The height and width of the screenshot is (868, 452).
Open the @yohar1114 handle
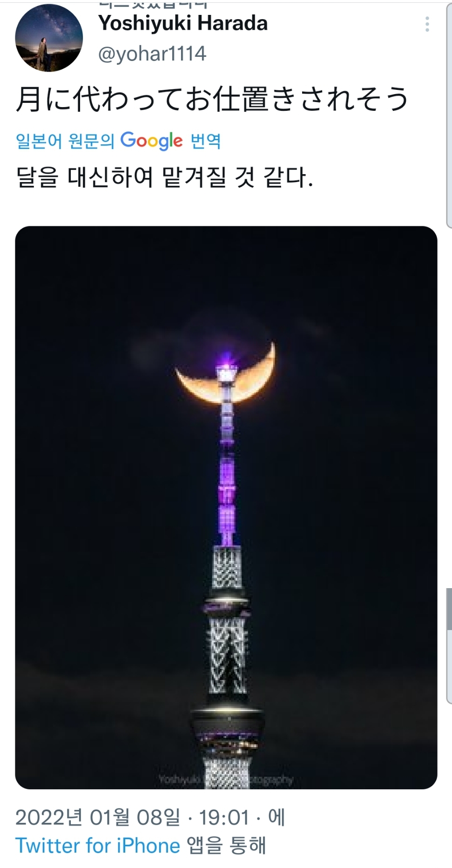152,54
